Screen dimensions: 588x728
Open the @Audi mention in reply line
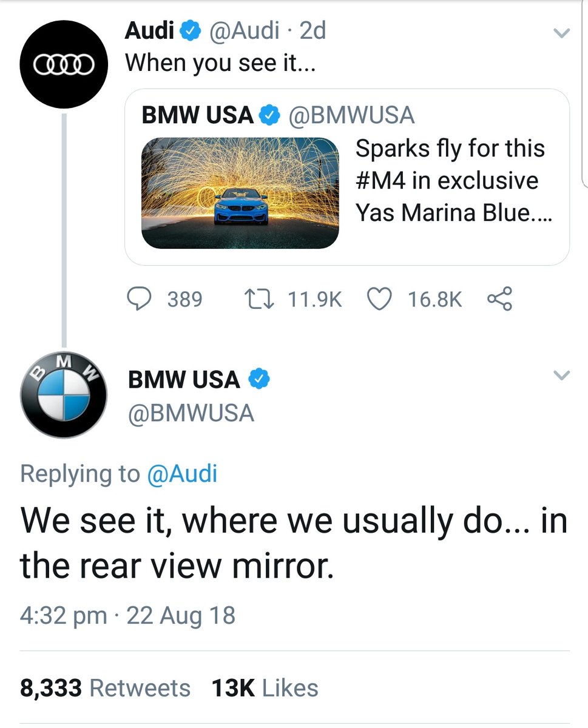pyautogui.click(x=182, y=474)
